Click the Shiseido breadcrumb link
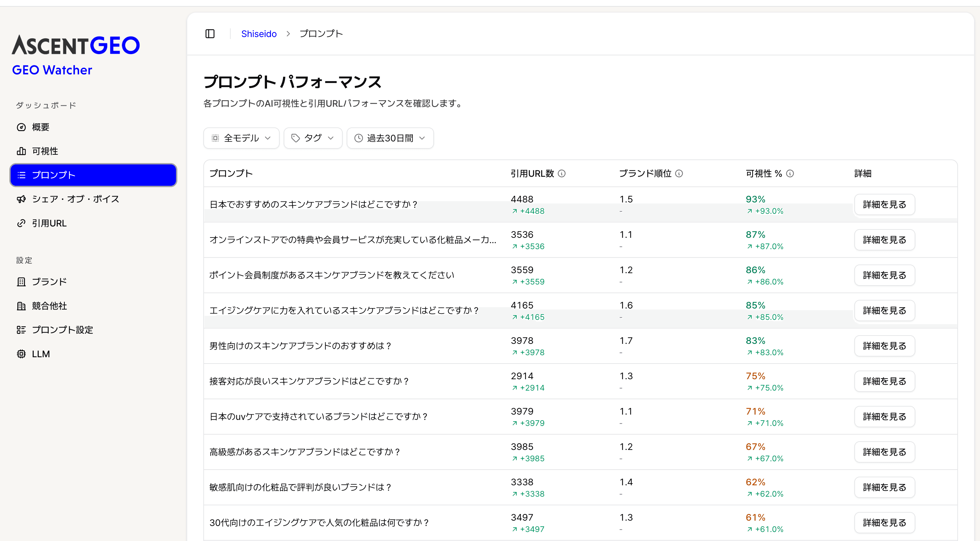Screen dimensions: 980x541 pyautogui.click(x=259, y=34)
